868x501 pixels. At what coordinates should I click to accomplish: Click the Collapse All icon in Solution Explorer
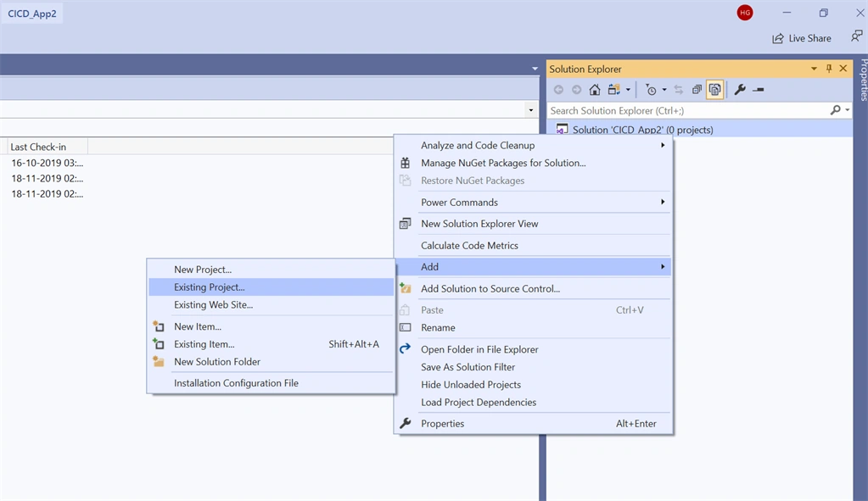click(697, 90)
